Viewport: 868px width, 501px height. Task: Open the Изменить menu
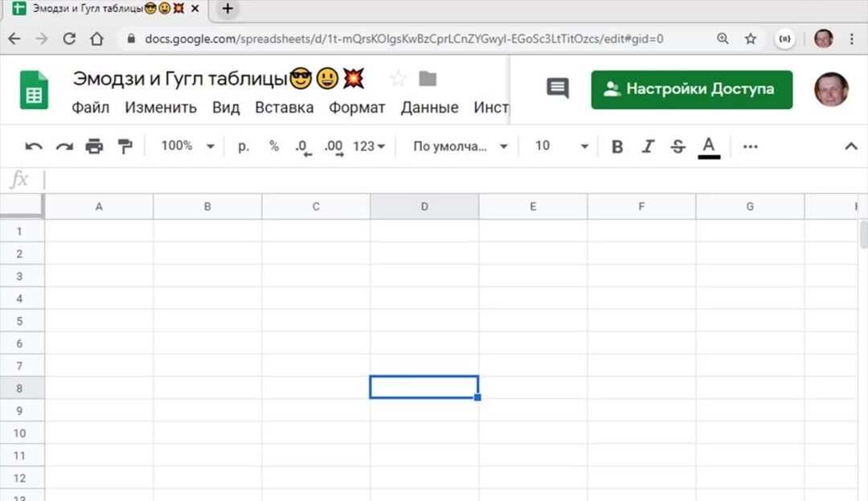[161, 108]
